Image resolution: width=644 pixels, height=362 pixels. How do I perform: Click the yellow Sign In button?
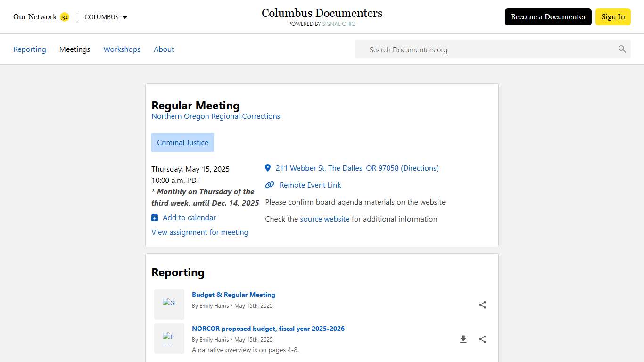[x=612, y=17]
